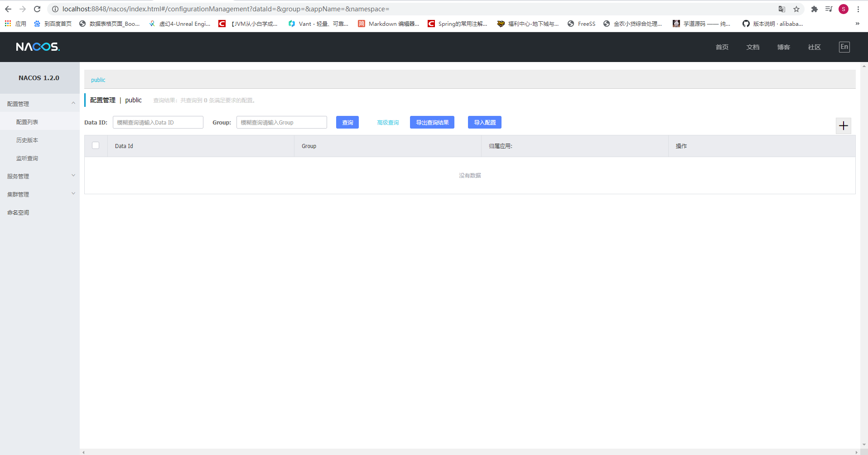The height and width of the screenshot is (455, 868).
Task: Open the FreeSS bookmark
Action: (x=582, y=24)
